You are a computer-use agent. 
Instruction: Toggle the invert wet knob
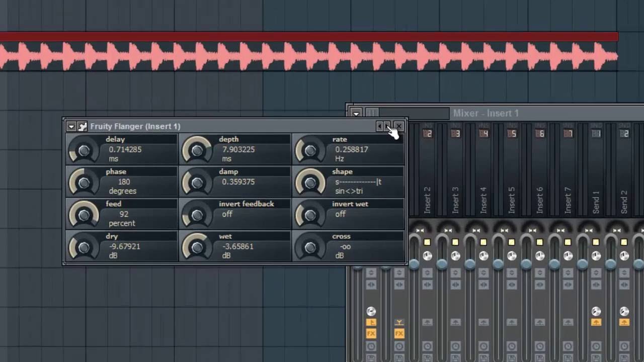tap(310, 215)
